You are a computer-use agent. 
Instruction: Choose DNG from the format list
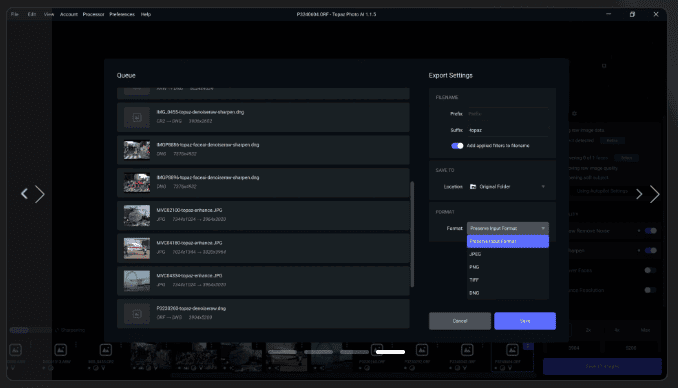pyautogui.click(x=508, y=293)
